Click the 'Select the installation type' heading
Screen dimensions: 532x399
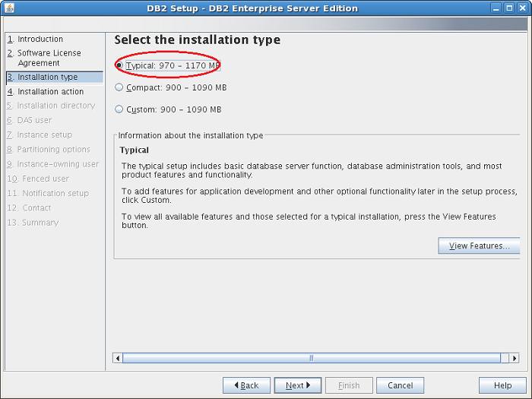[198, 40]
